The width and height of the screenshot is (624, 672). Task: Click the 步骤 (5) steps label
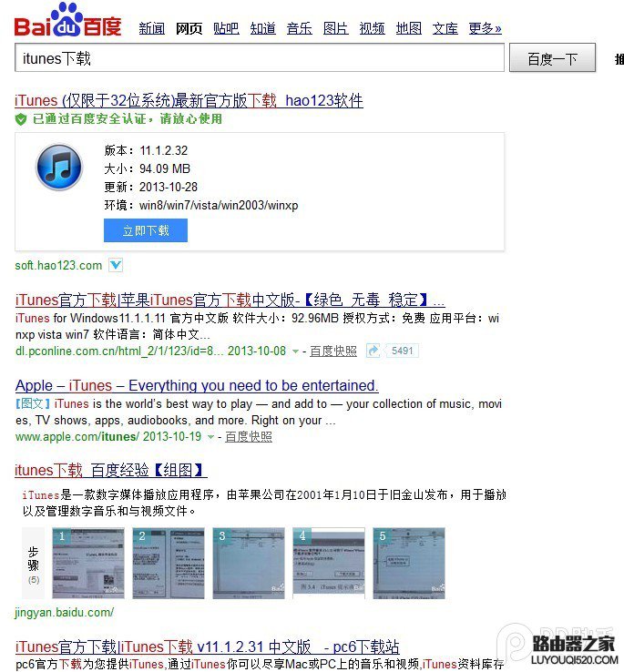pos(34,563)
